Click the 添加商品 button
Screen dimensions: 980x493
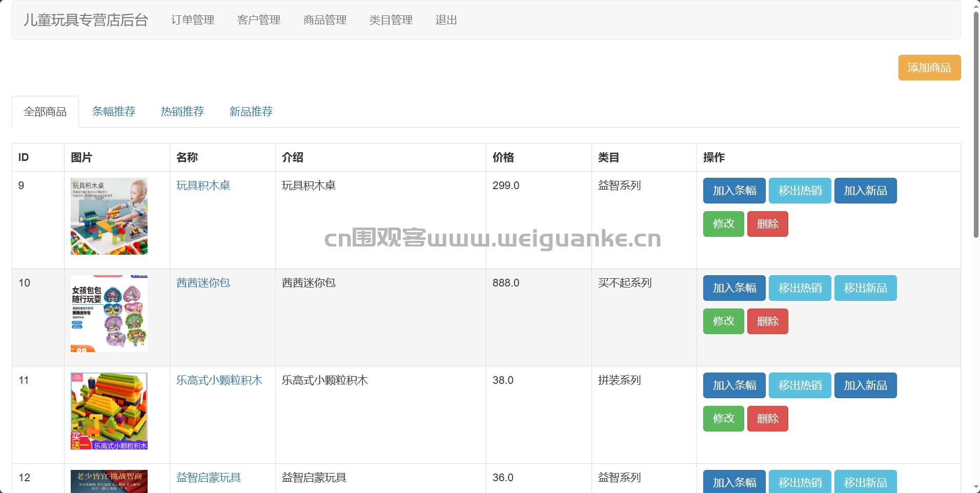pyautogui.click(x=929, y=68)
